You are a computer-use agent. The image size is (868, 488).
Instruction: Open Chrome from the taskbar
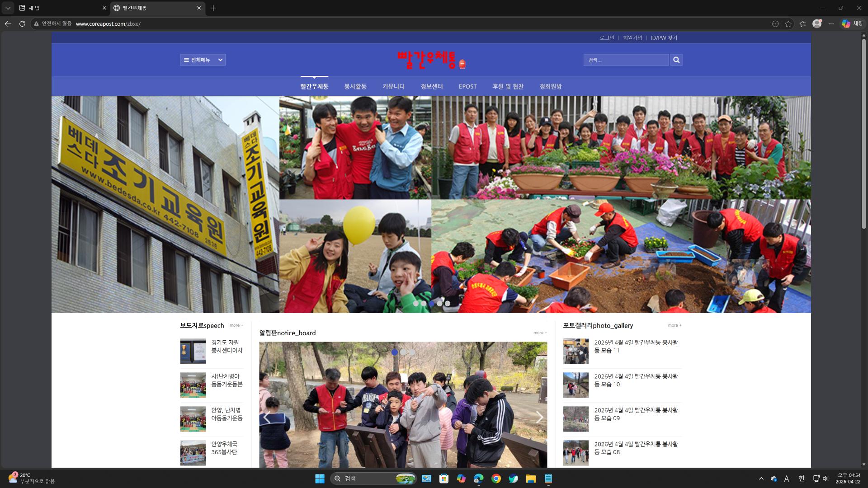coord(496,479)
